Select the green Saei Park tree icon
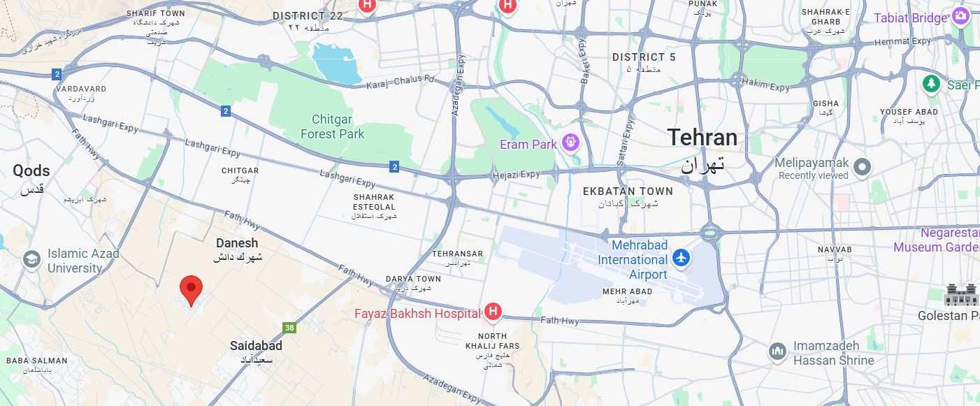This screenshot has height=406, width=980. 931,84
